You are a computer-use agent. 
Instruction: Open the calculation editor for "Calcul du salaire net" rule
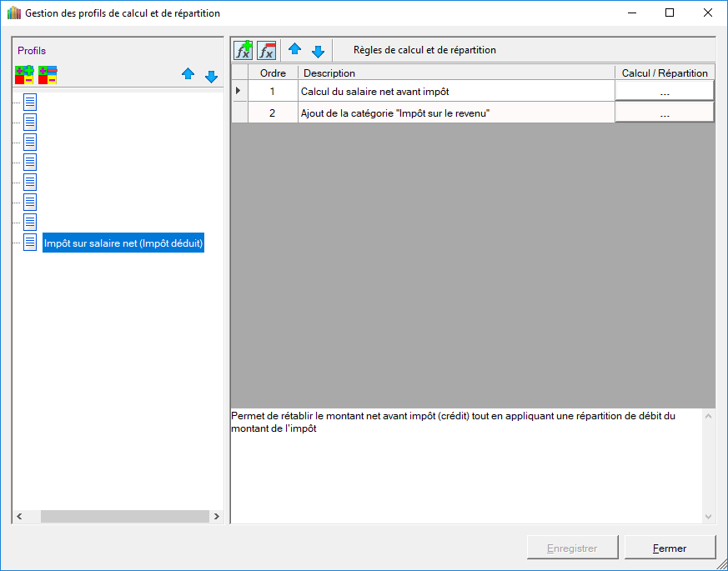[664, 92]
